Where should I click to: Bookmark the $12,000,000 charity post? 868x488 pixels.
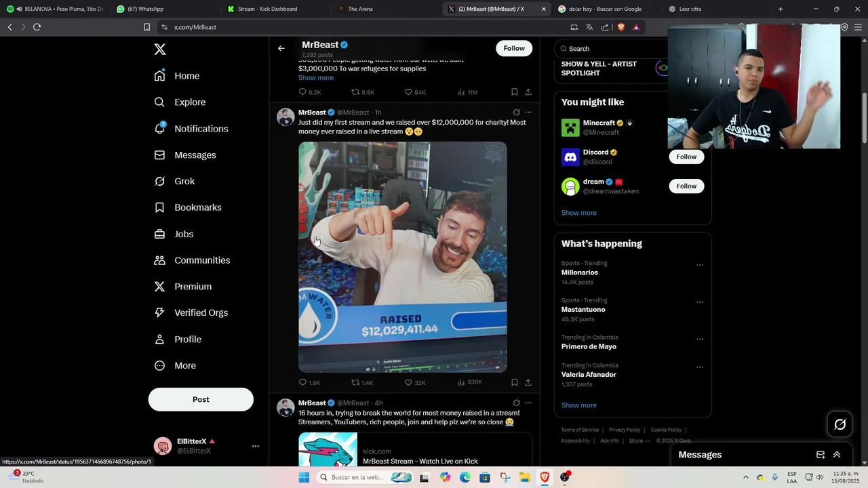(515, 382)
